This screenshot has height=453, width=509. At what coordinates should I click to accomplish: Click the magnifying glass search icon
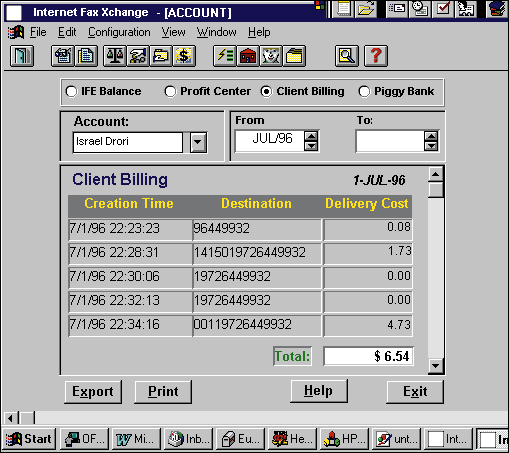pyautogui.click(x=347, y=56)
